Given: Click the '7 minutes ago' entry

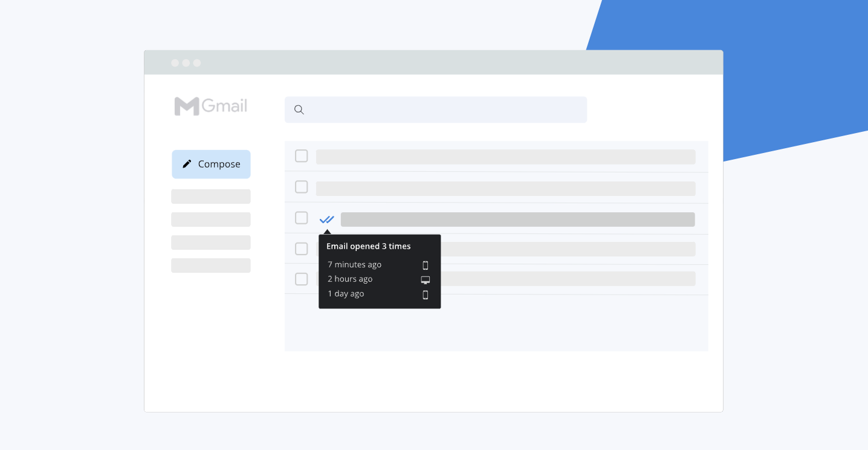Looking at the screenshot, I should pos(355,265).
